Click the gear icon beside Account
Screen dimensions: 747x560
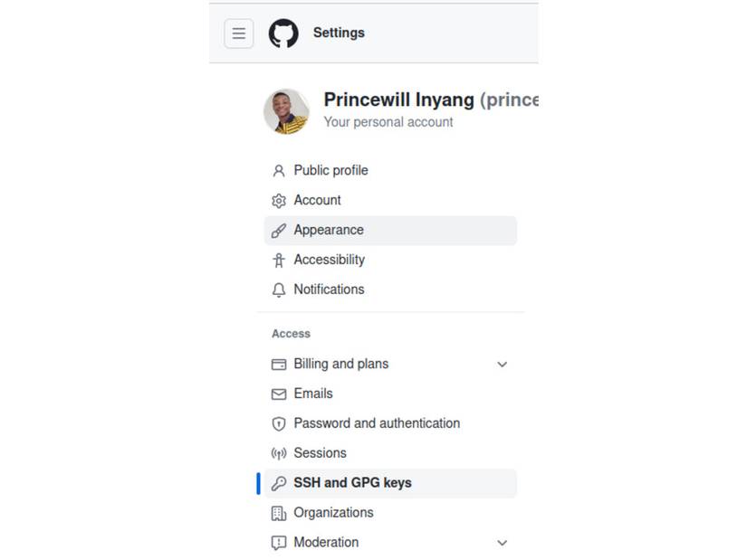[x=279, y=201]
